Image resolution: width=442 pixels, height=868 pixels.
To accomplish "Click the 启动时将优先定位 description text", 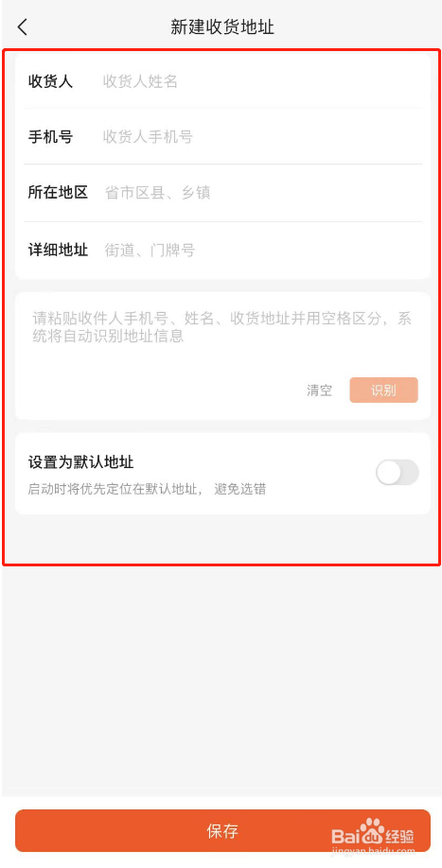I will coord(147,490).
